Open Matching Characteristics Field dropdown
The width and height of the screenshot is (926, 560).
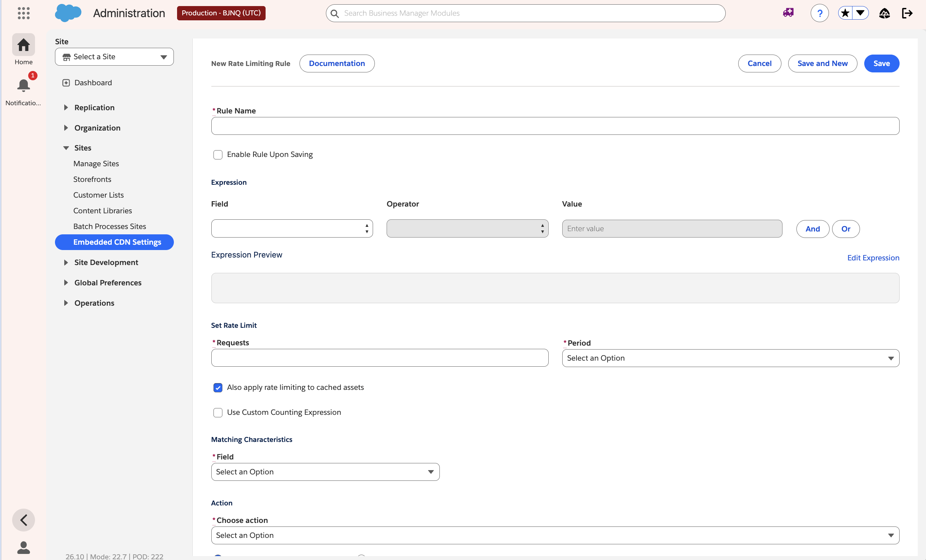326,472
